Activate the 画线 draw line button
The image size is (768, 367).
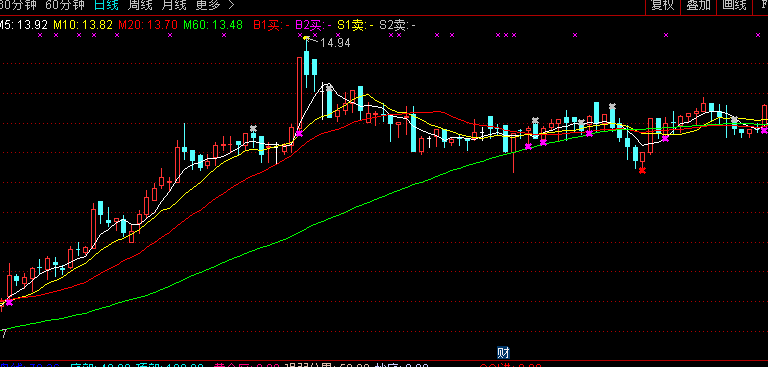coord(734,5)
